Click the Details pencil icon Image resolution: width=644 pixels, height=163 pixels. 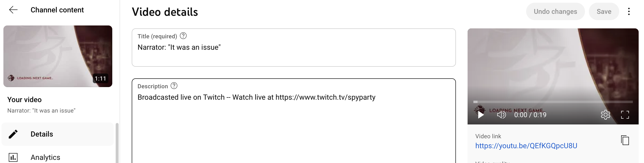tap(13, 134)
